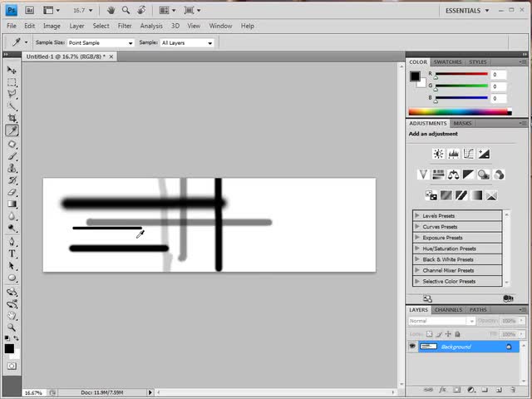Image resolution: width=532 pixels, height=399 pixels.
Task: Switch to the Swatches tab
Action: pos(447,62)
